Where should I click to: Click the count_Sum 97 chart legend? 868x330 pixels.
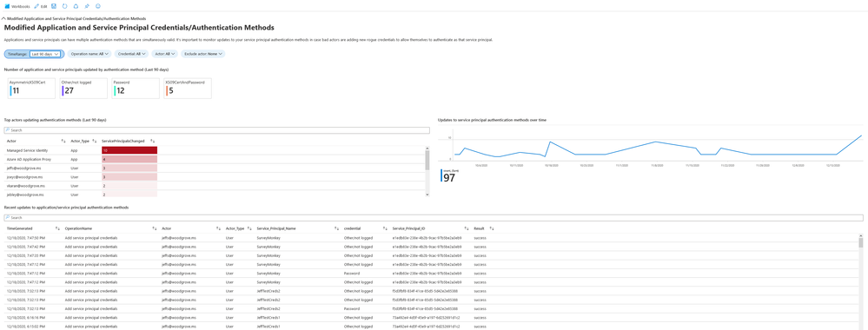449,175
